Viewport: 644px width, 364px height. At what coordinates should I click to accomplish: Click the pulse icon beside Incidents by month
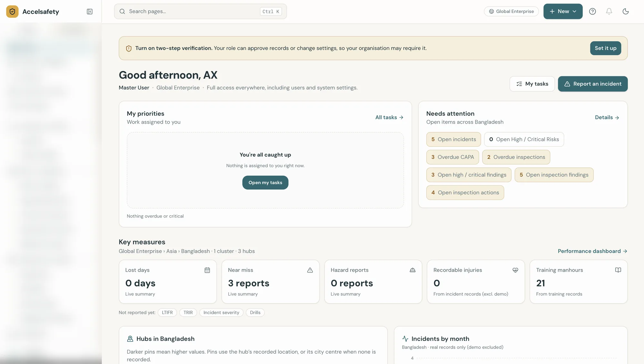click(x=405, y=339)
